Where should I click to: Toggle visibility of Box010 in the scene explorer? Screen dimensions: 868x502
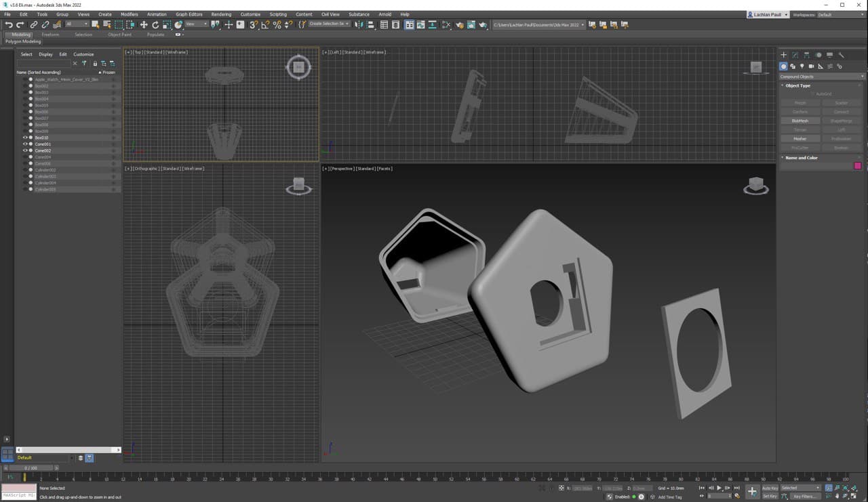click(25, 137)
